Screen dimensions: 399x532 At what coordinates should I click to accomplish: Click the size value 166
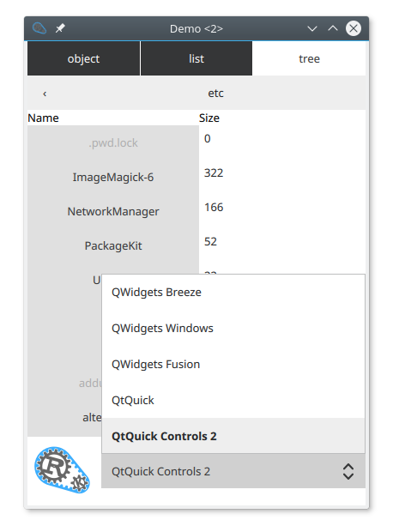[214, 207]
